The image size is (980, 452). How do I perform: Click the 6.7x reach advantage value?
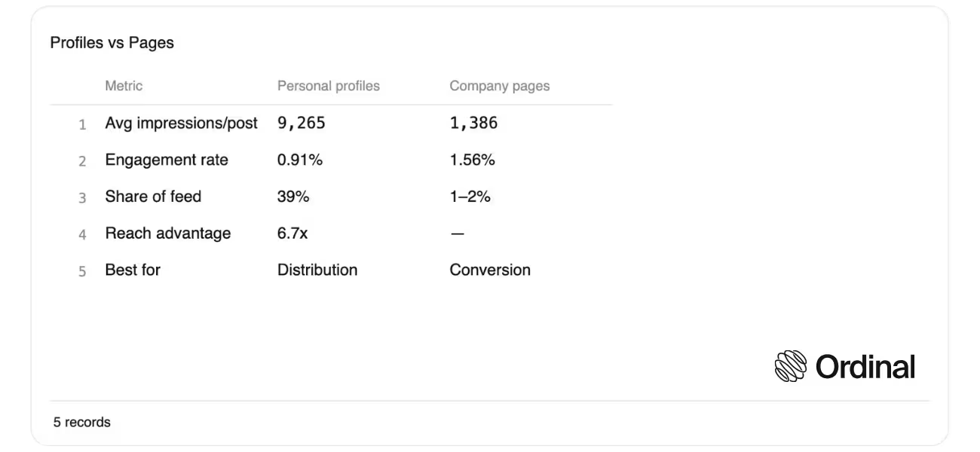292,234
